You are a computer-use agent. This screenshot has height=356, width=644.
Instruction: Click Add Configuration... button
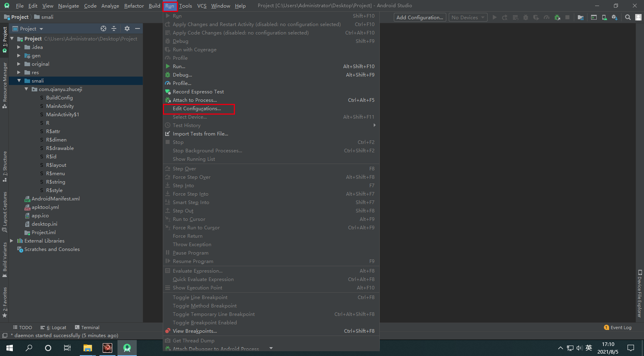[x=420, y=17]
